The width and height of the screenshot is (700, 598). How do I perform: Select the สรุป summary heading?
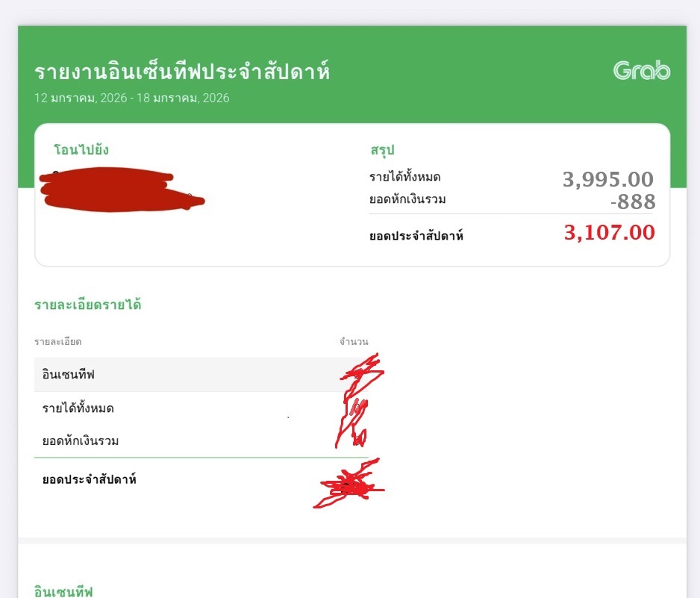382,150
